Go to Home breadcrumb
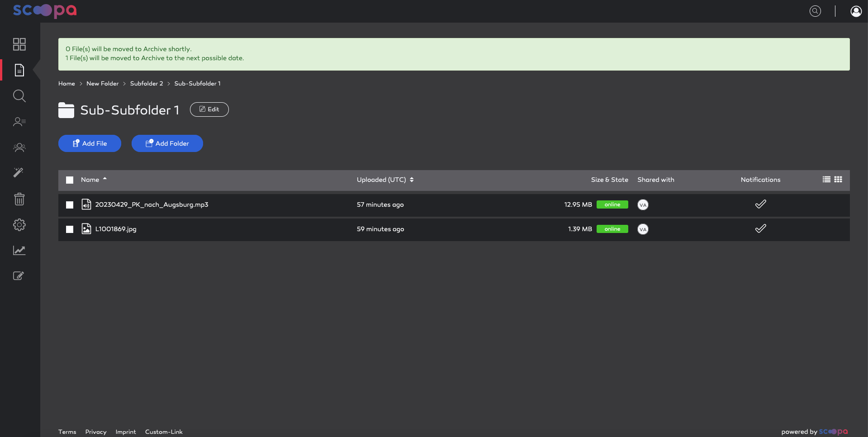 (66, 84)
